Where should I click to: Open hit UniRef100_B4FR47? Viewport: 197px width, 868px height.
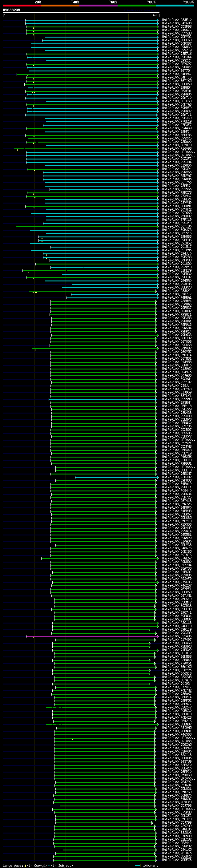tap(177, 74)
